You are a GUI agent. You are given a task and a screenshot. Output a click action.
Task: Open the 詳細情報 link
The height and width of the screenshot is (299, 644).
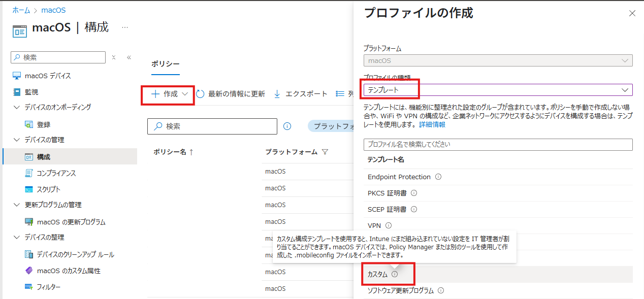coord(432,124)
